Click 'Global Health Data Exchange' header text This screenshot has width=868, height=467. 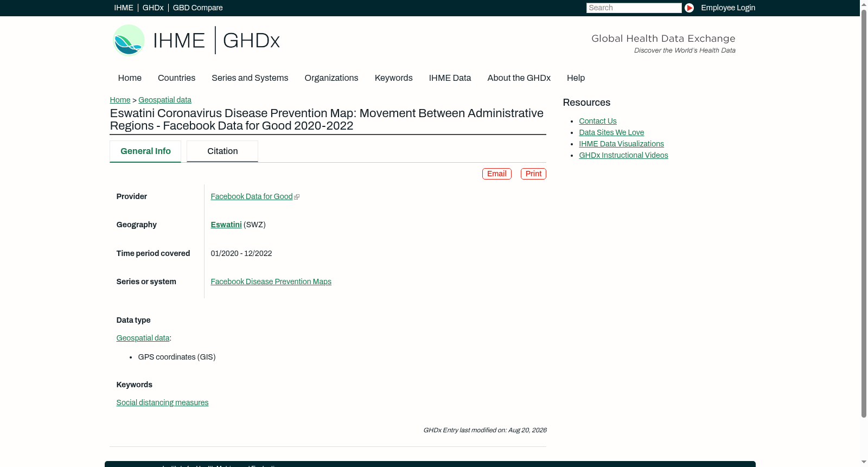pyautogui.click(x=663, y=39)
